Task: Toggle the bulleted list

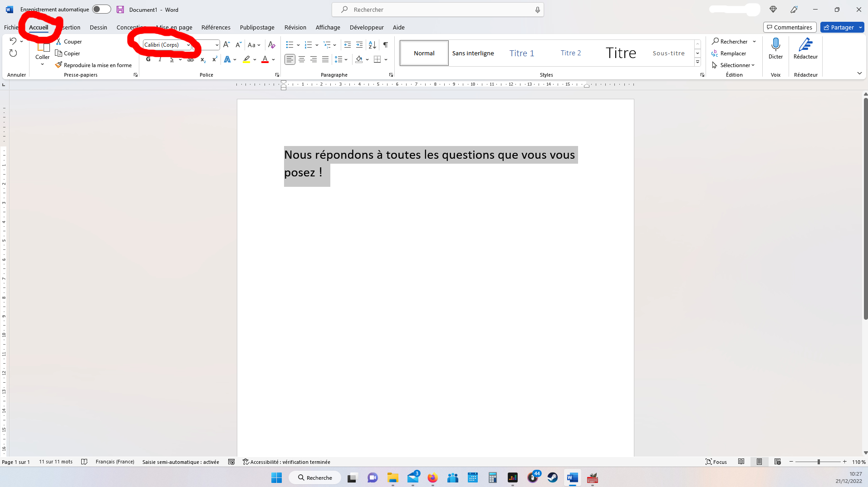Action: point(290,45)
